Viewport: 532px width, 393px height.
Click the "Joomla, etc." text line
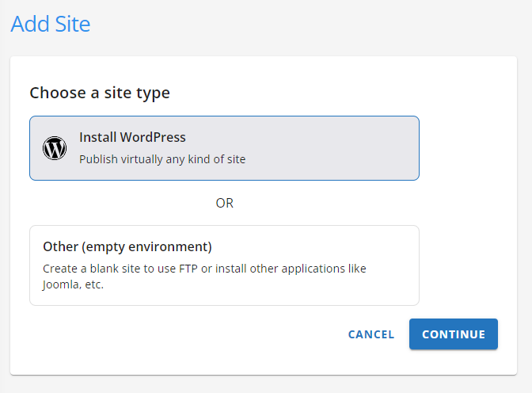click(x=74, y=284)
